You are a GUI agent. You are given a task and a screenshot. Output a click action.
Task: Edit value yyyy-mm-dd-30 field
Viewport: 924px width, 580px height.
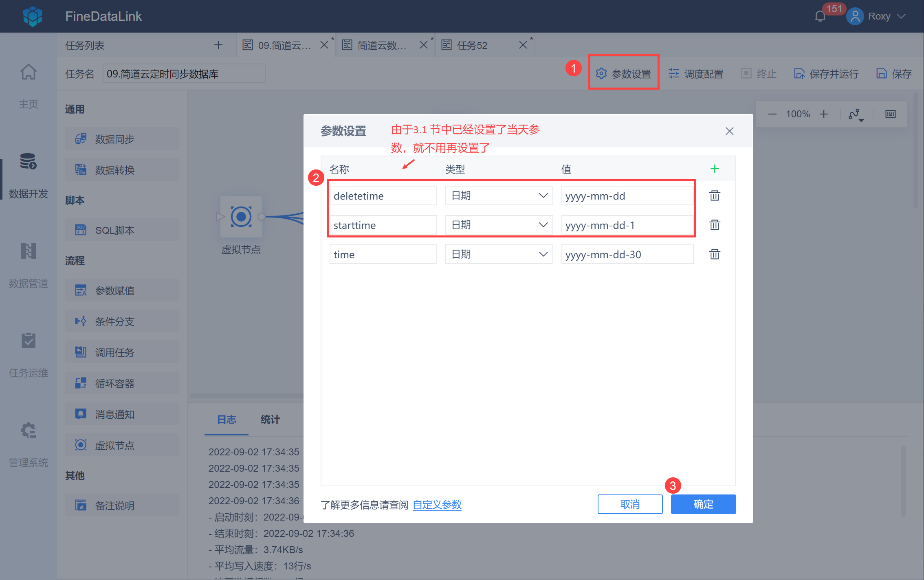(627, 255)
